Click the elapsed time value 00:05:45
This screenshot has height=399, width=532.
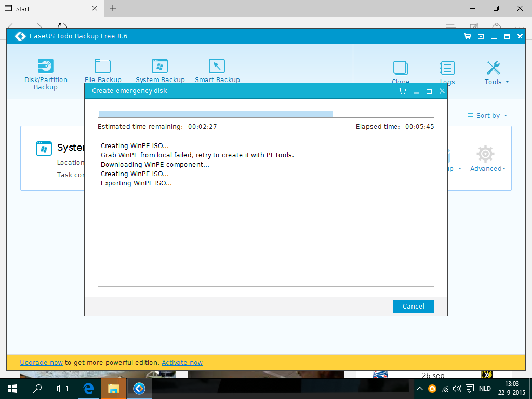tap(419, 127)
